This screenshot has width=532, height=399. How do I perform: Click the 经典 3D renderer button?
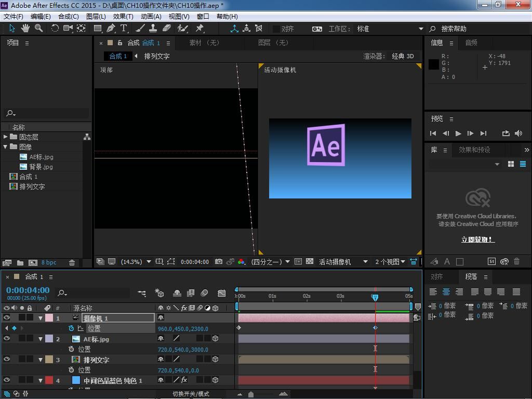403,56
